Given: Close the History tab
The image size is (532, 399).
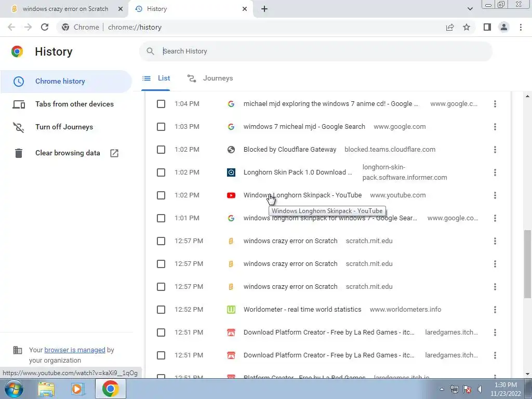Looking at the screenshot, I should 245,9.
